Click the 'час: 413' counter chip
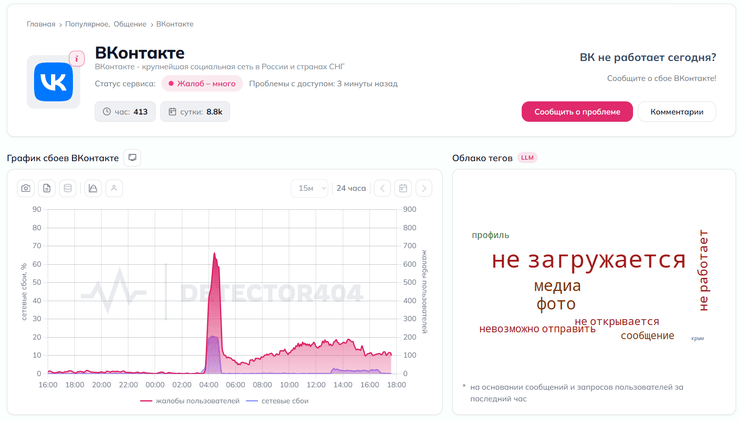740x422 pixels. [125, 112]
